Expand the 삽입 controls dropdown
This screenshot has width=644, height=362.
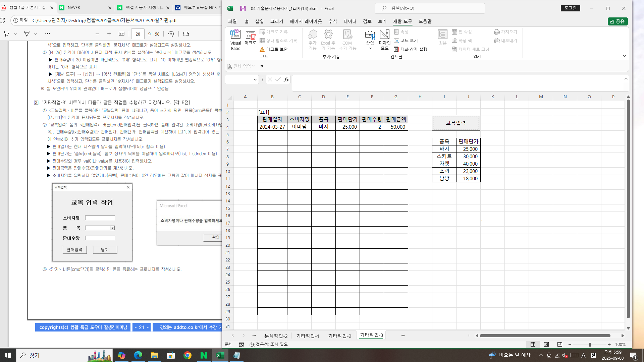point(370,48)
